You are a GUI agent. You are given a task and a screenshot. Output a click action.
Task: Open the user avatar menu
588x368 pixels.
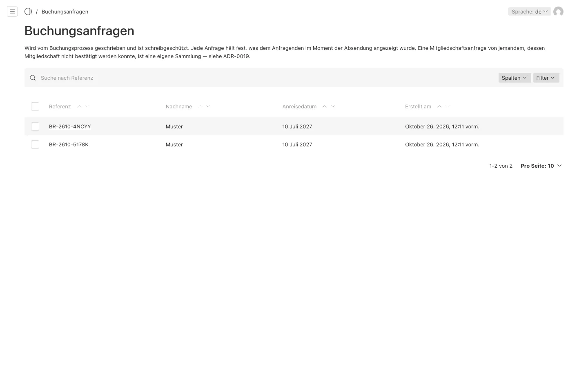coord(558,11)
